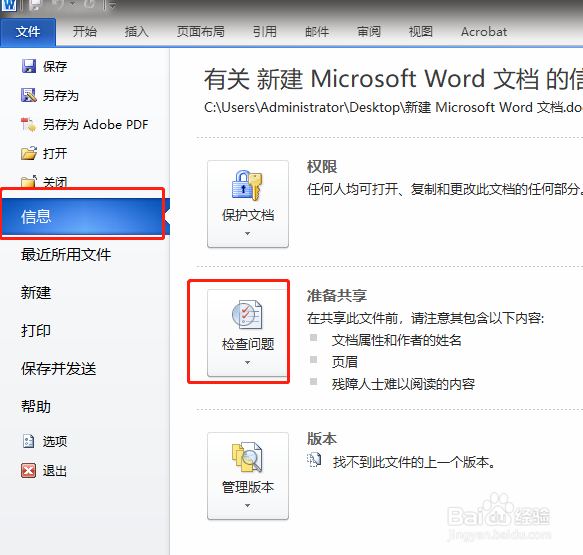Viewport: 583px width, 555px height.
Task: Click the 保存 text label
Action: [55, 67]
